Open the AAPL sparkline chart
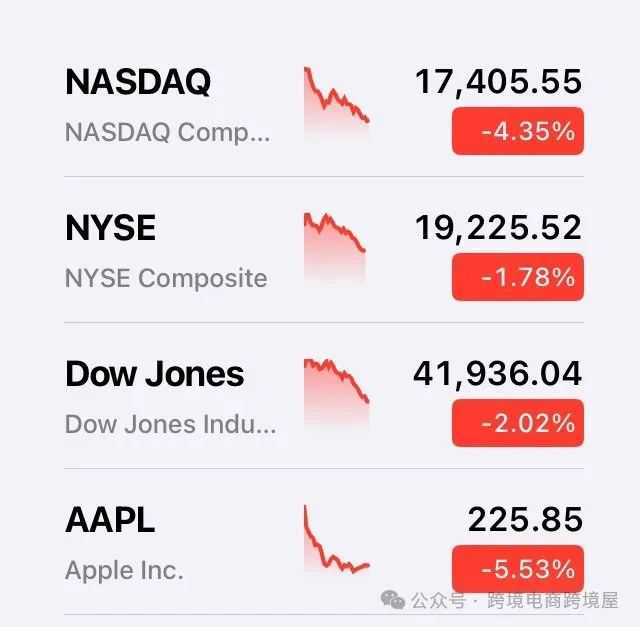Image resolution: width=640 pixels, height=627 pixels. click(337, 542)
